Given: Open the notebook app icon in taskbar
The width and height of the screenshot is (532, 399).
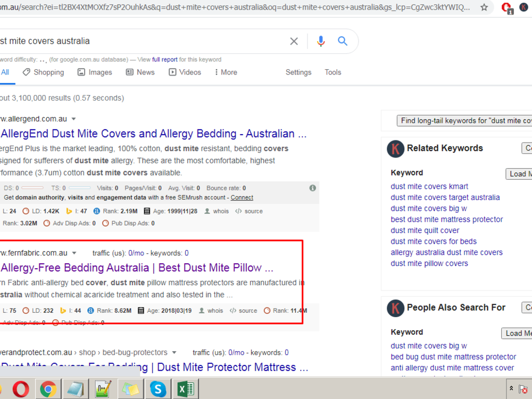Looking at the screenshot, I should (x=76, y=389).
